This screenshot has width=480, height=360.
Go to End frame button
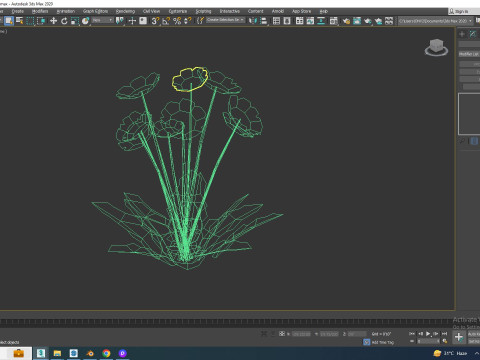coord(444,333)
